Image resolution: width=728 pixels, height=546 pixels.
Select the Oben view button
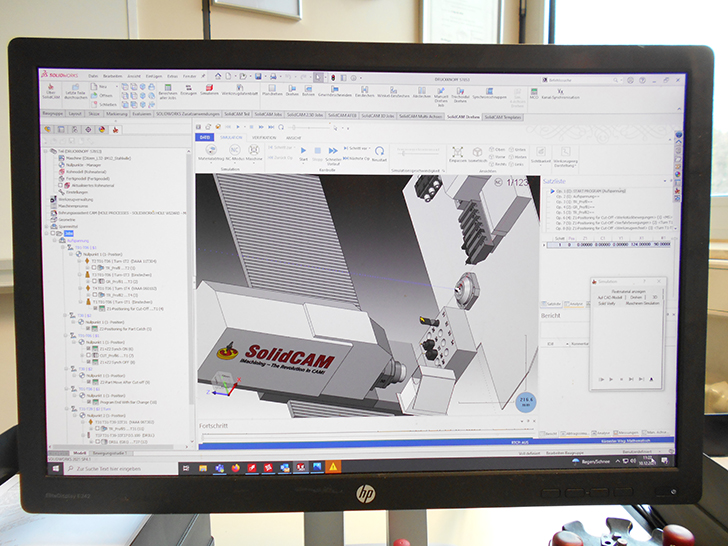pyautogui.click(x=497, y=150)
